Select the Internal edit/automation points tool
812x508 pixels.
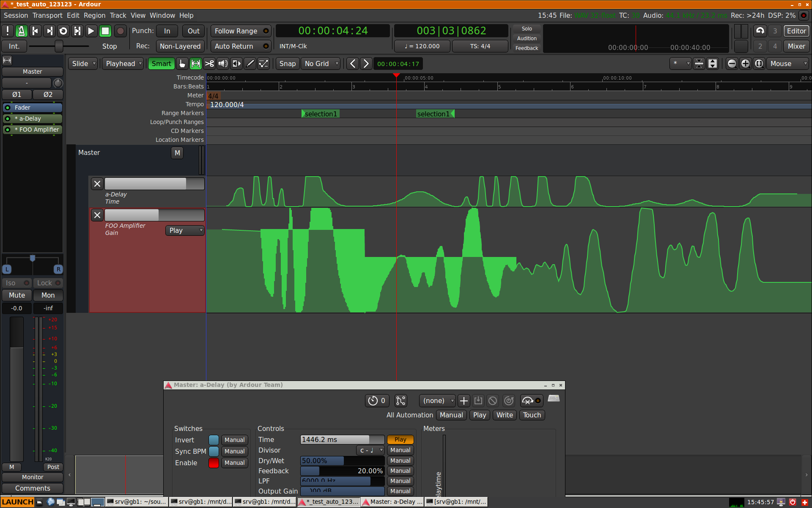(x=263, y=64)
